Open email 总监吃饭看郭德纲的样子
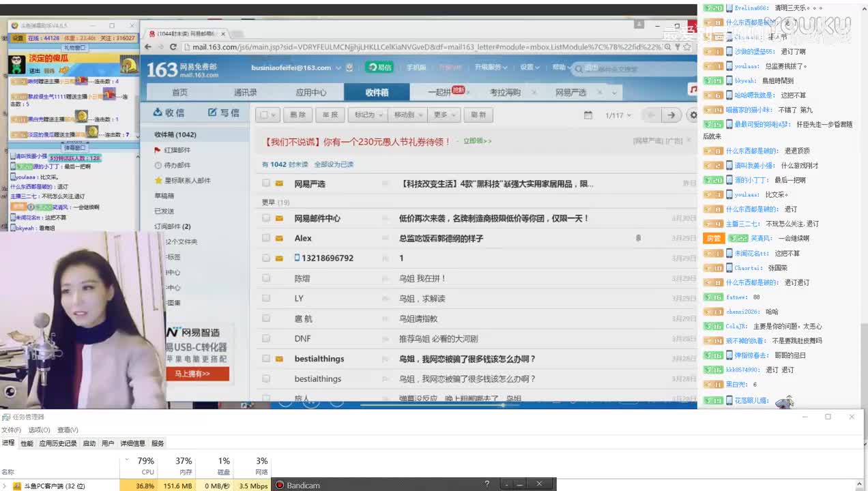 pyautogui.click(x=441, y=238)
